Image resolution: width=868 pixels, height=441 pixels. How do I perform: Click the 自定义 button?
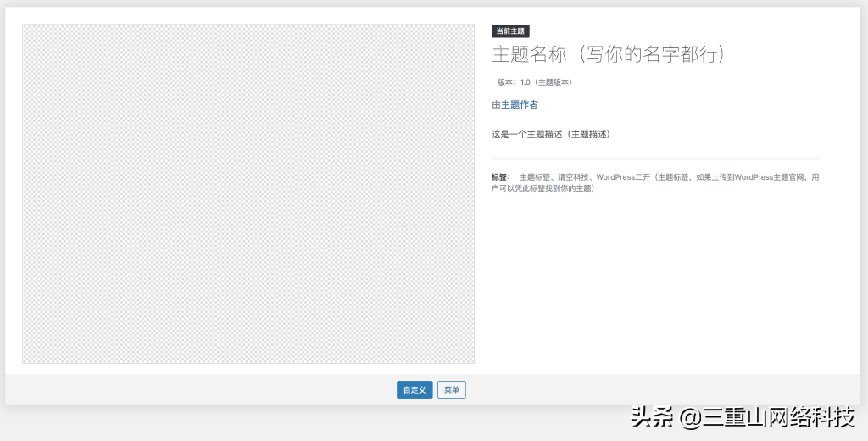(415, 389)
